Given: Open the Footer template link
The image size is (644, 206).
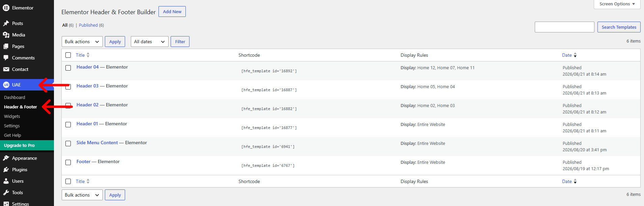Looking at the screenshot, I should [x=83, y=161].
